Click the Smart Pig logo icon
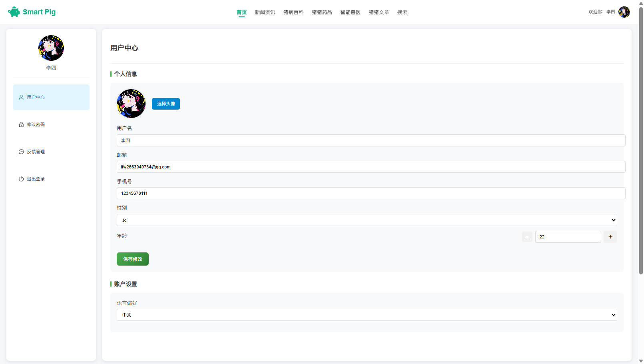The width and height of the screenshot is (644, 364). click(14, 12)
